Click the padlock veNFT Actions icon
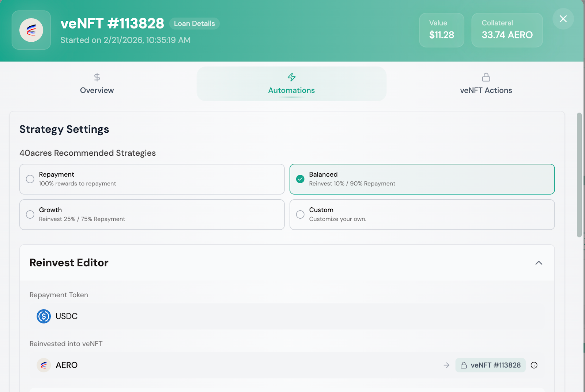 (x=486, y=77)
